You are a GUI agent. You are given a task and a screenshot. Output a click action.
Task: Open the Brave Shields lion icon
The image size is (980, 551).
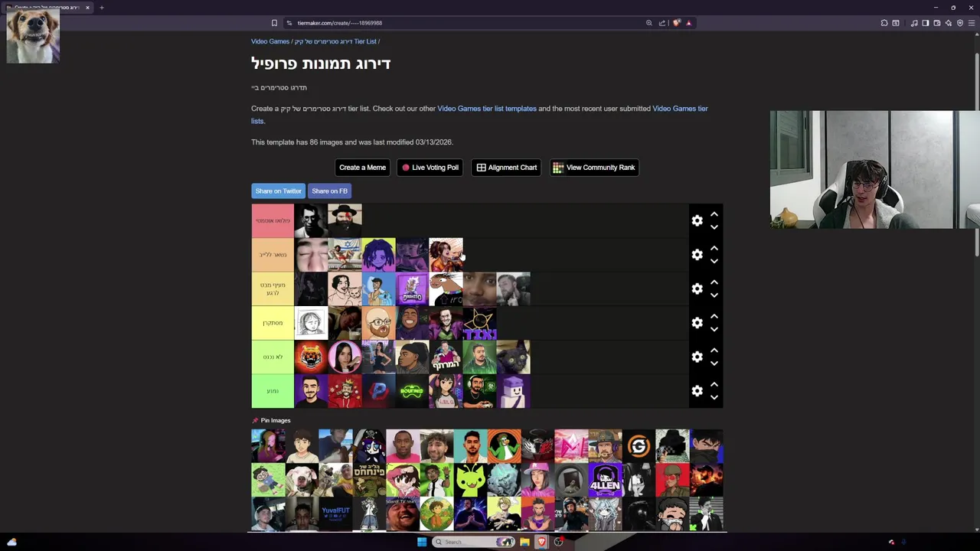(676, 23)
